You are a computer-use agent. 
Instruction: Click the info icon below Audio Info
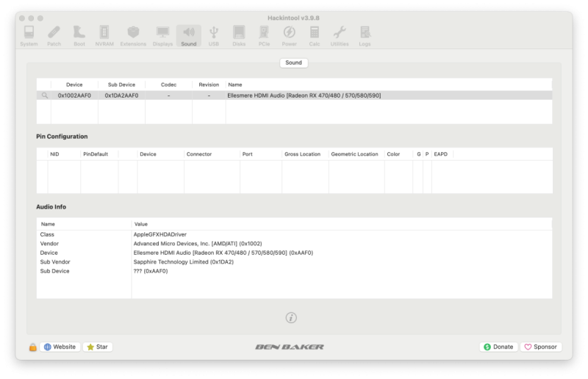pyautogui.click(x=291, y=318)
